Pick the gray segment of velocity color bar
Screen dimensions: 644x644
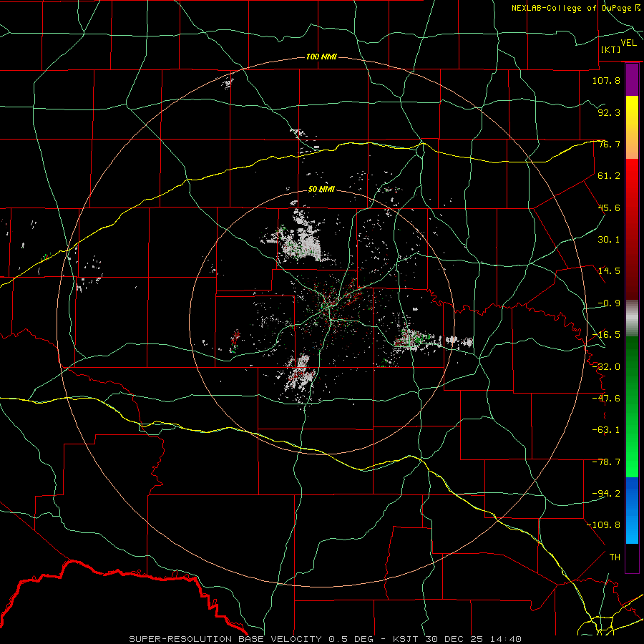632,318
